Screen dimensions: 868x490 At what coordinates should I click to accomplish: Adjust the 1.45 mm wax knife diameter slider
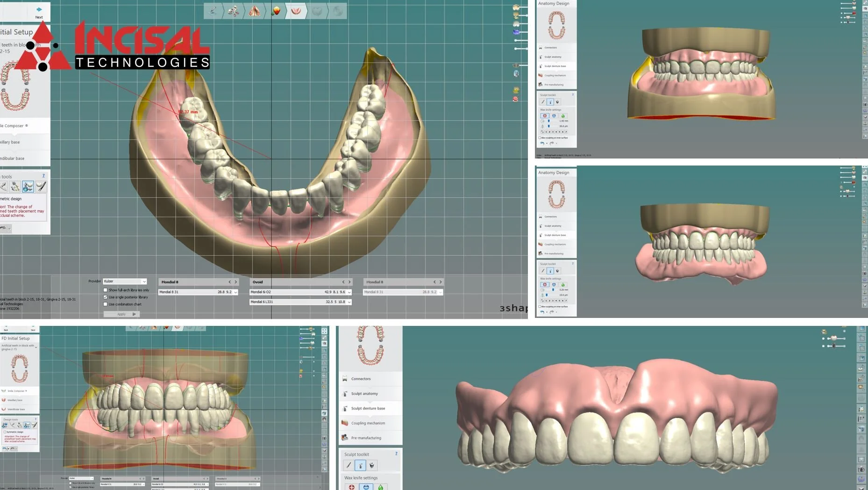(x=548, y=121)
